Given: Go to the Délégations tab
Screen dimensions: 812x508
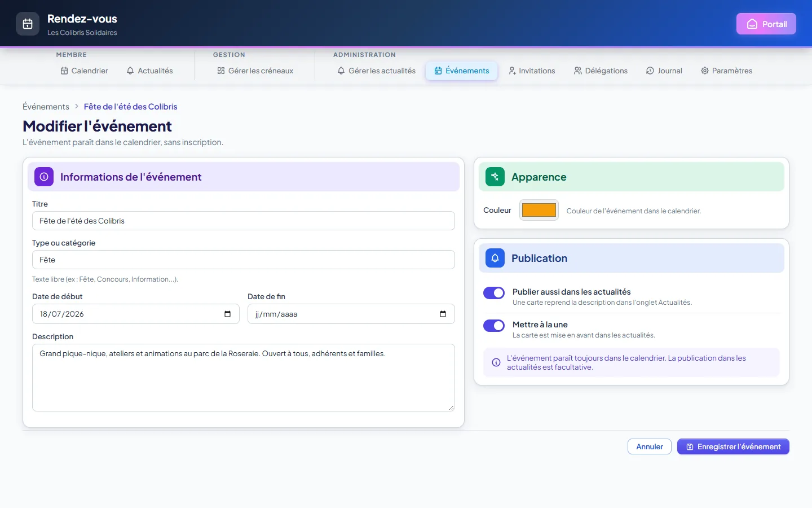Looking at the screenshot, I should [601, 71].
